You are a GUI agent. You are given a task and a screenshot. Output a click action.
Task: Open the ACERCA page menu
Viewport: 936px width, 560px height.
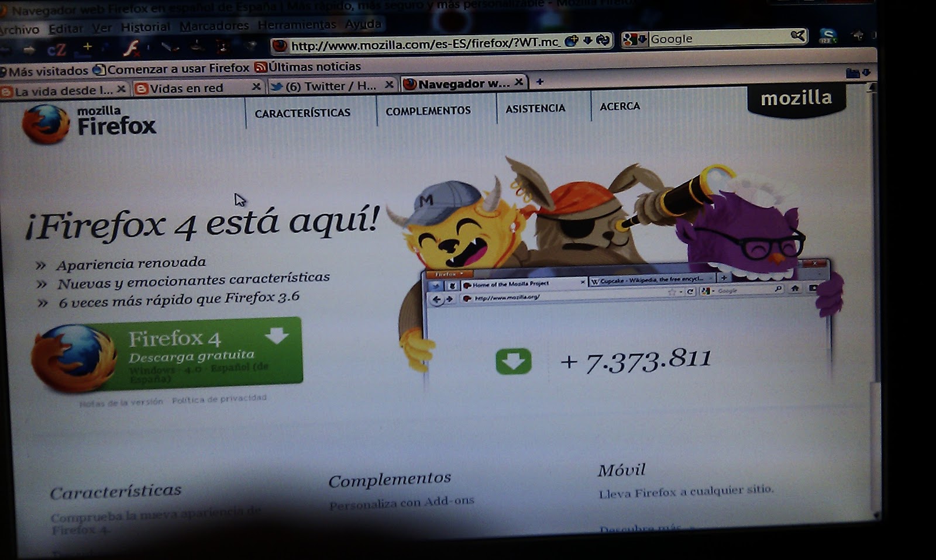tap(620, 106)
